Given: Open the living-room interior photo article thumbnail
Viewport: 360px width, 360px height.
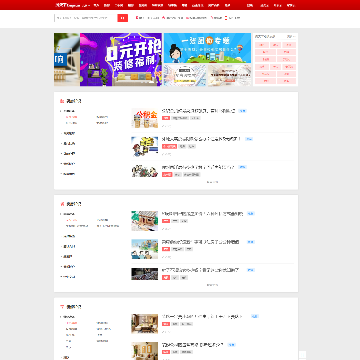Looking at the screenshot, I should [x=144, y=323].
